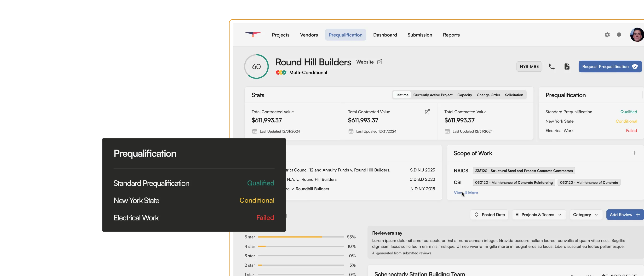This screenshot has width=644, height=276.
Task: Open the Website external link icon
Action: (380, 62)
